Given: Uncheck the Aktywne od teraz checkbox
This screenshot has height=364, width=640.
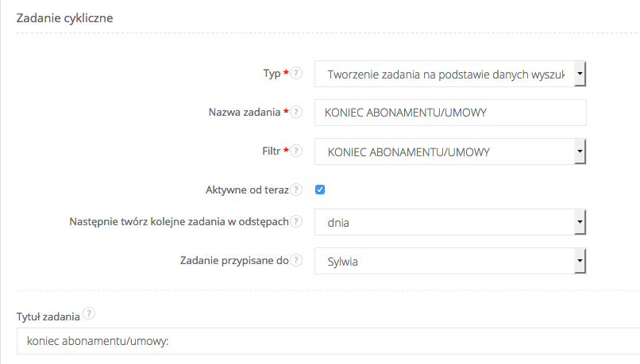Looking at the screenshot, I should [320, 190].
